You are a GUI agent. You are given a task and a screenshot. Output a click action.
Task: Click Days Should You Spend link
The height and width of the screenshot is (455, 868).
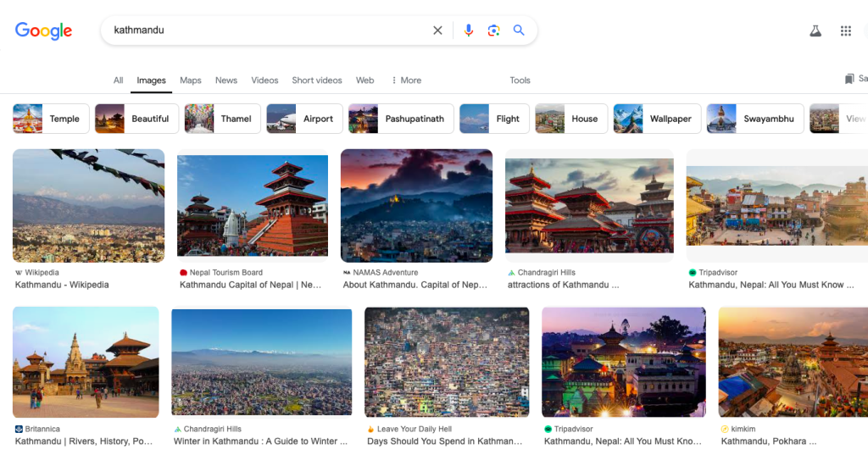tap(444, 441)
